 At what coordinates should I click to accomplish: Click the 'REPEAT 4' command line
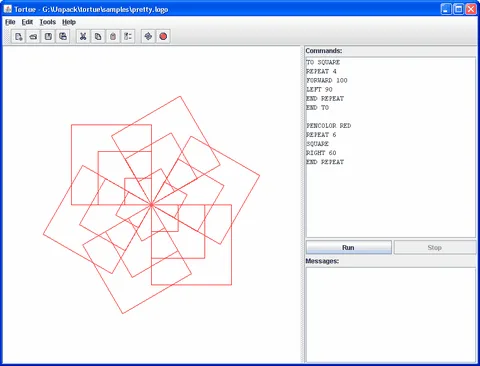point(321,71)
